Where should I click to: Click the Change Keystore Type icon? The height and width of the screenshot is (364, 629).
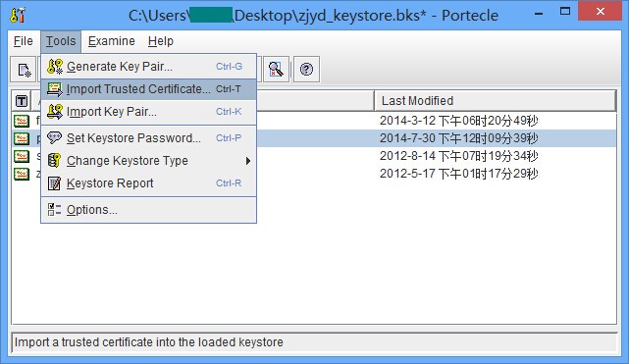click(x=54, y=160)
